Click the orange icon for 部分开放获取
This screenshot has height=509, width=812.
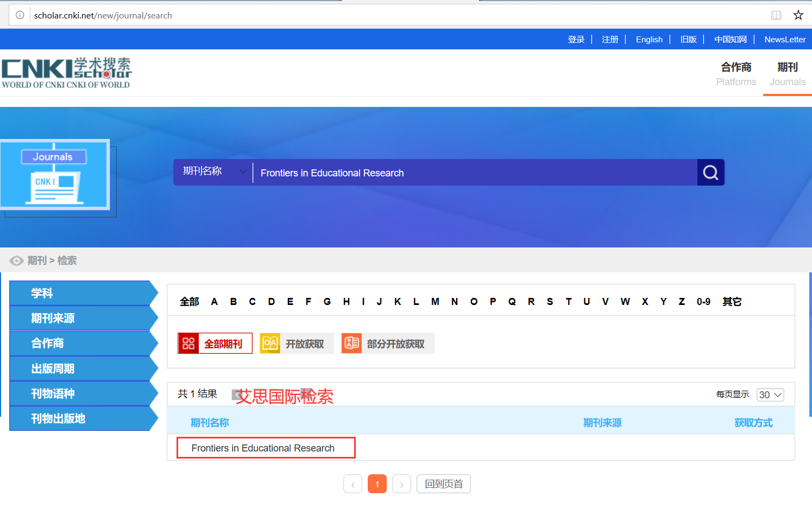[x=351, y=343]
